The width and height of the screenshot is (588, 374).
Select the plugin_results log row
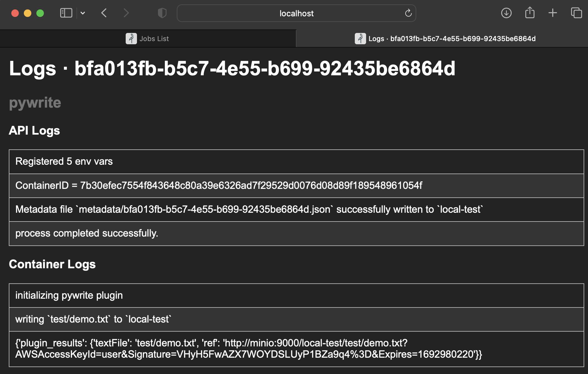296,349
